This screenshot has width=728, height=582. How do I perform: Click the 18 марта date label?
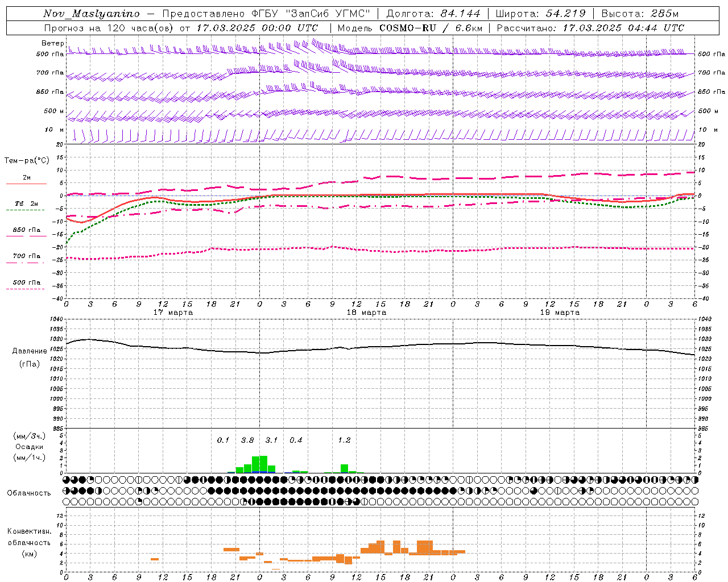click(366, 313)
